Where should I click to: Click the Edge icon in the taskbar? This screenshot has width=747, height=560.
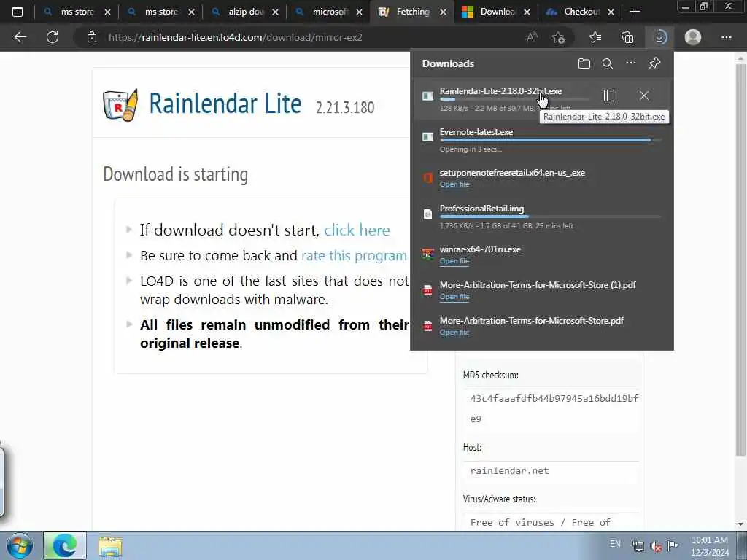pos(65,545)
